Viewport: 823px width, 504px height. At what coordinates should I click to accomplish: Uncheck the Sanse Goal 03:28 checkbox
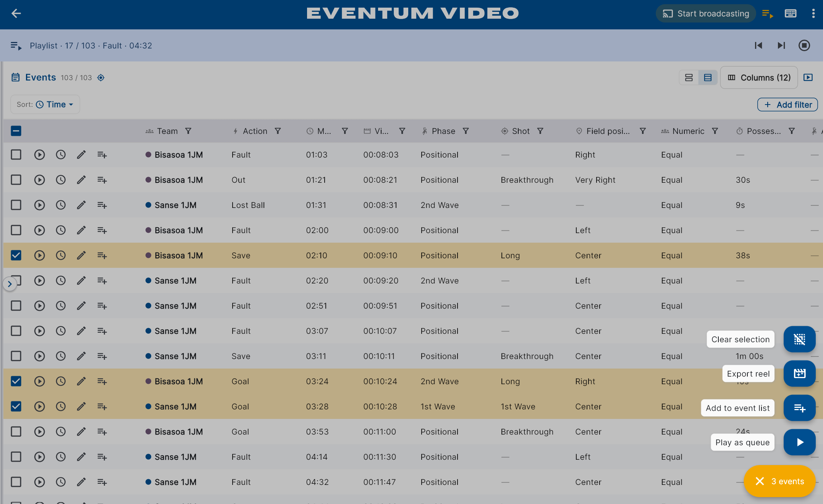(16, 407)
